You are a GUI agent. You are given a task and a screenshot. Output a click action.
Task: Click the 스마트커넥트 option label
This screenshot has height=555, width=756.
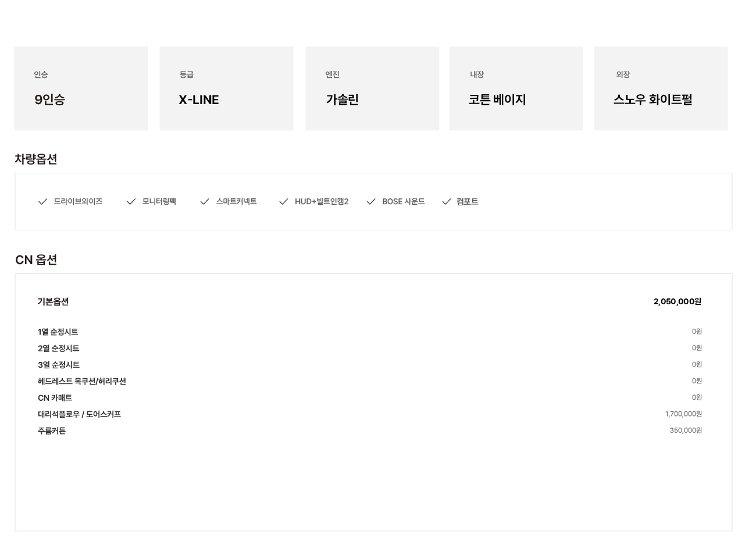(237, 201)
